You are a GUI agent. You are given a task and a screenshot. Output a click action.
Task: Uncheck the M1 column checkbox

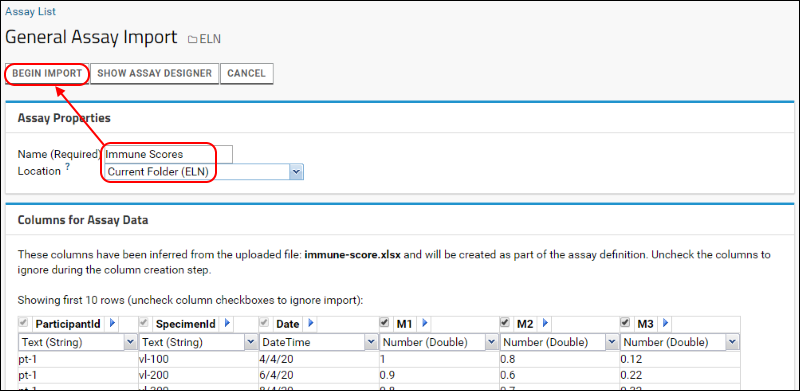386,323
